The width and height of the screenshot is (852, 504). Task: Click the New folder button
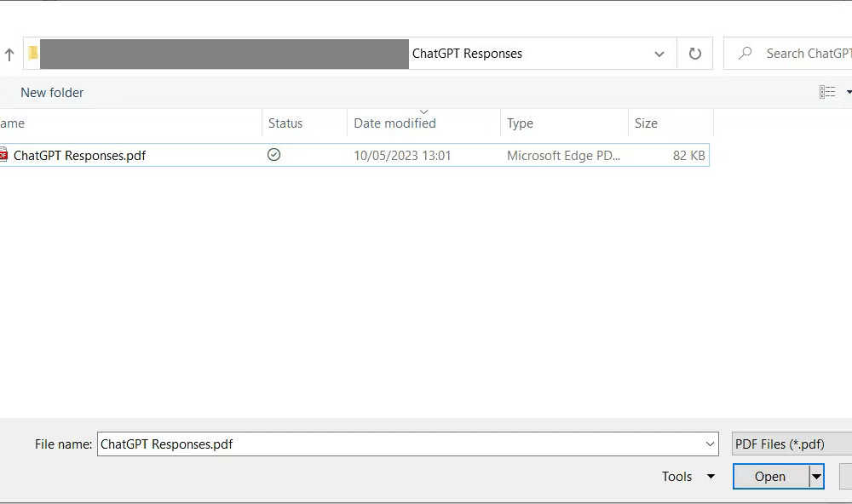(x=52, y=92)
